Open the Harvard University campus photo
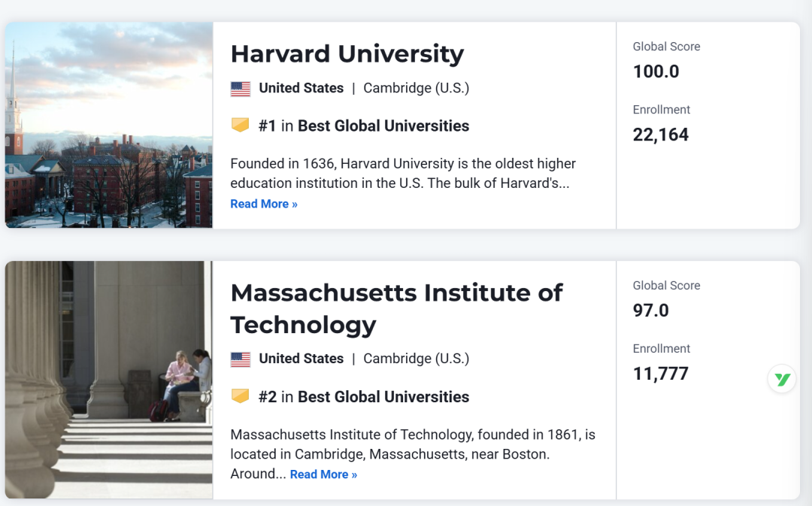This screenshot has width=812, height=506. coord(109,125)
